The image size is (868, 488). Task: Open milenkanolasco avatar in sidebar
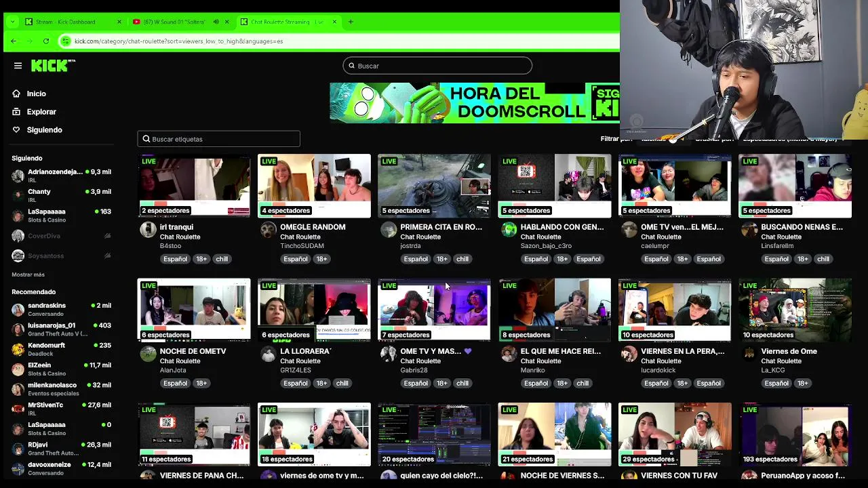[x=18, y=389]
